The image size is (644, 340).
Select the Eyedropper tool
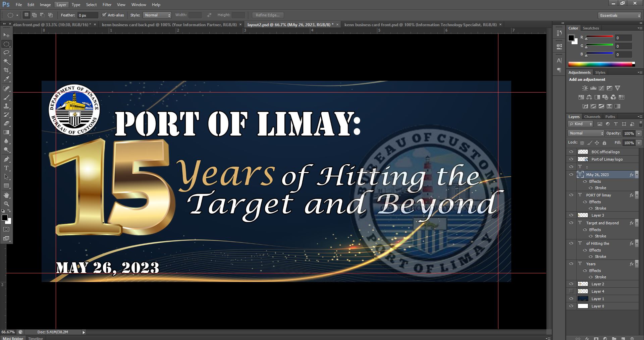click(x=6, y=79)
